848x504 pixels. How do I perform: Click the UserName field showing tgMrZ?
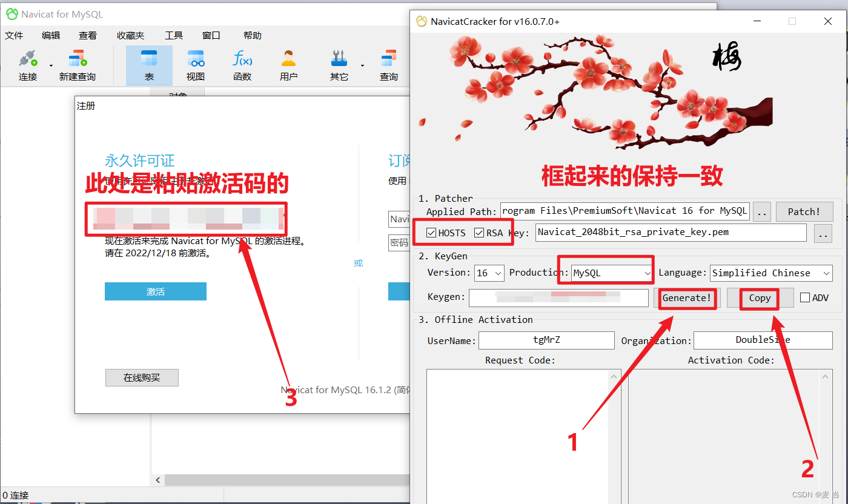coord(546,340)
